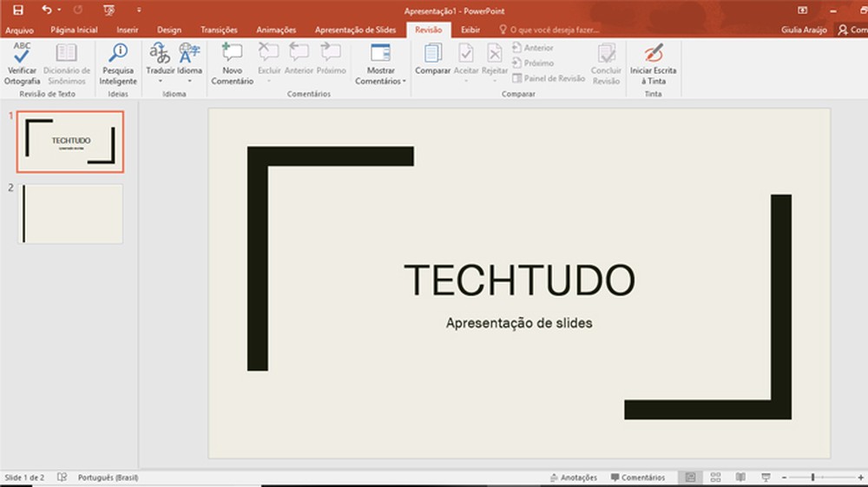868x487 pixels.
Task: Launch Pesquisa Inteligente lookup
Action: pos(118,63)
